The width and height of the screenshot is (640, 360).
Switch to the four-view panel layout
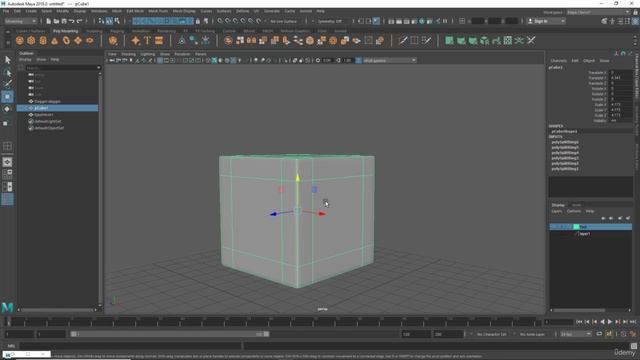click(7, 174)
